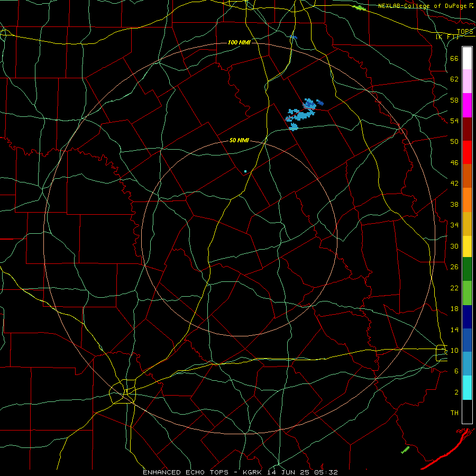Screen dimensions: 476x476
Task: Click the light pink legend swatch
Action: pyautogui.click(x=467, y=81)
